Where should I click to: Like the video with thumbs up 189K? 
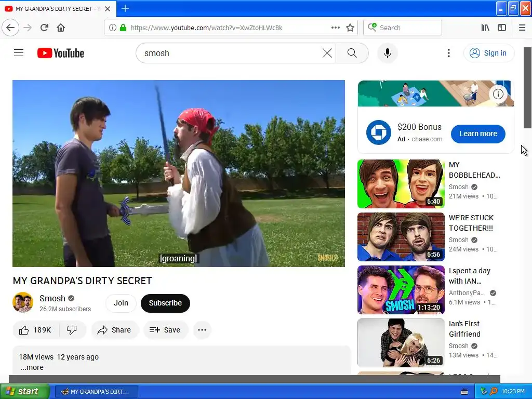click(x=36, y=330)
